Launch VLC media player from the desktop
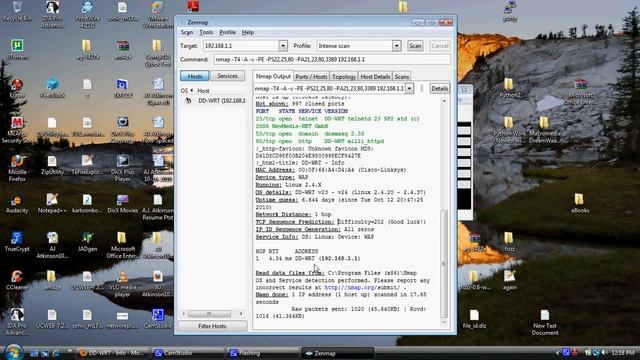Image resolution: width=640 pixels, height=360 pixels. [122, 284]
